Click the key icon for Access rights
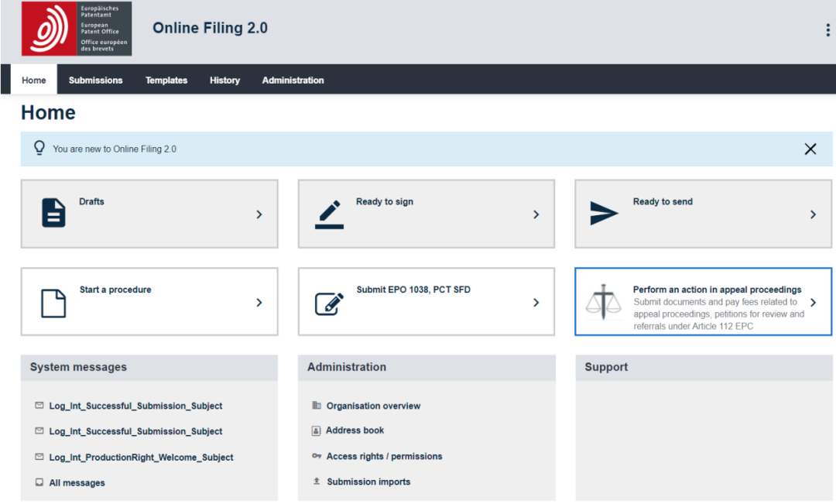Viewport: 836px width, 504px height. [316, 456]
